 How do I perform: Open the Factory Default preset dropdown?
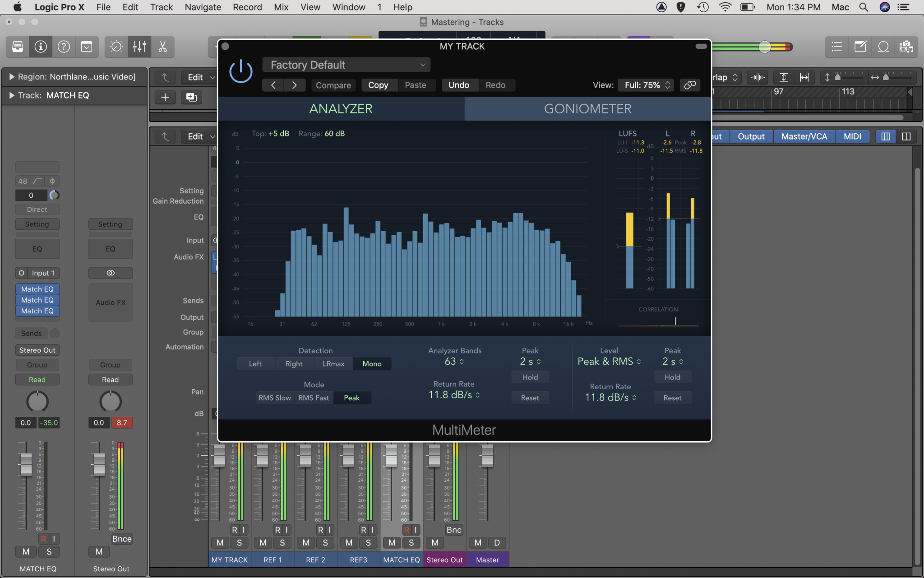(x=346, y=65)
